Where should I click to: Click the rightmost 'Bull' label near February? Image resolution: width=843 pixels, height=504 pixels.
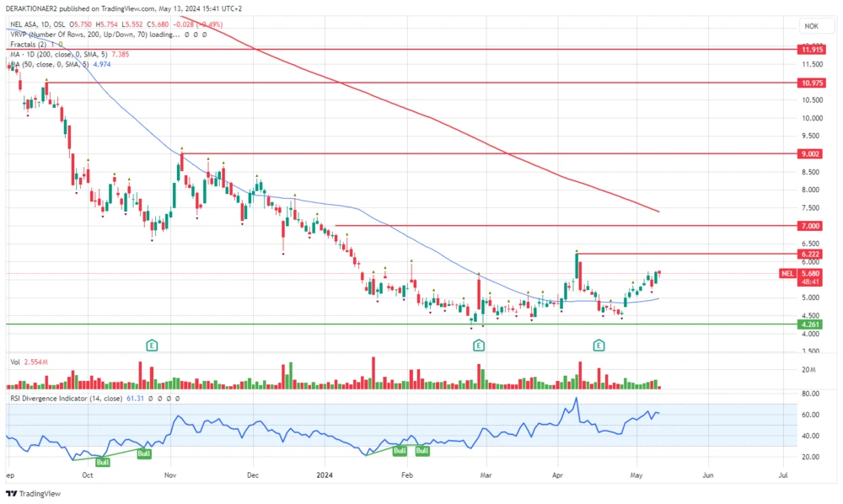(x=422, y=451)
